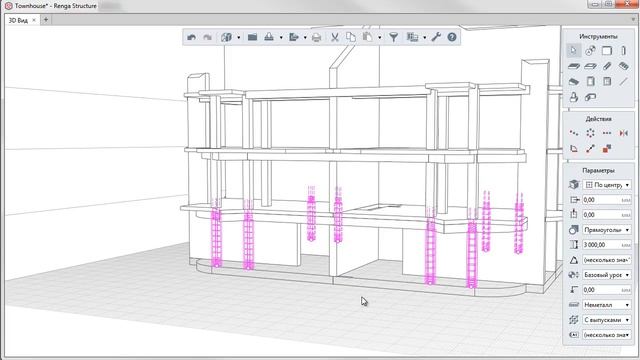Viewport: 640px width, 360px height.
Task: Open the 'Прямоуголь' section shape dropdown
Action: [x=607, y=230]
